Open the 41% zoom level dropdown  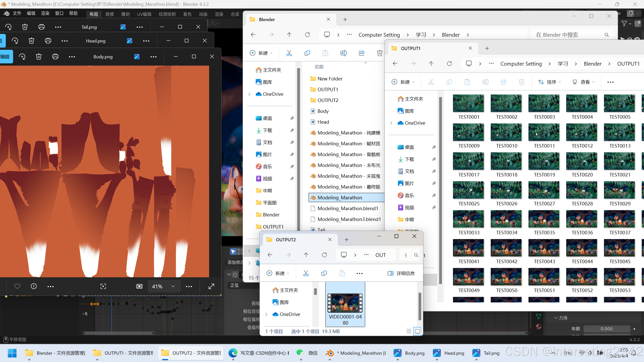(x=164, y=286)
